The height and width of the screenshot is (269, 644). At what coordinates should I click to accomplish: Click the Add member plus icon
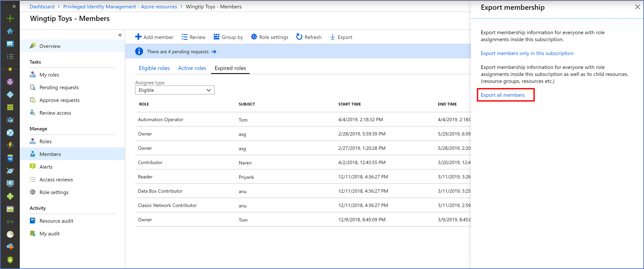pos(138,37)
